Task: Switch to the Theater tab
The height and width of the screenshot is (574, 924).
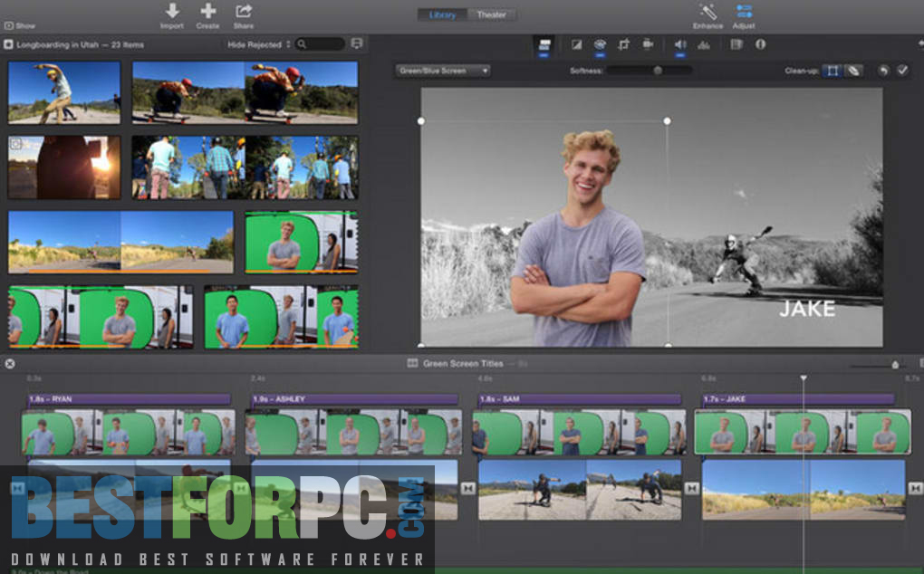Action: coord(492,14)
